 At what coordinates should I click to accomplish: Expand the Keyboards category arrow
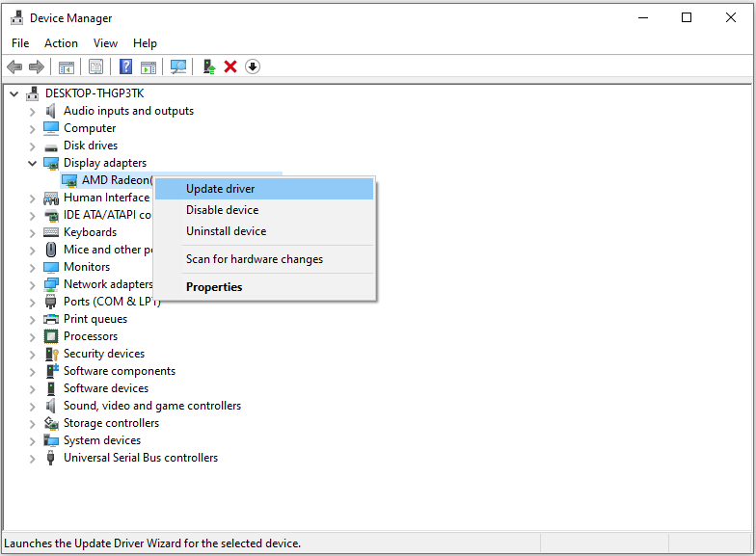(32, 233)
